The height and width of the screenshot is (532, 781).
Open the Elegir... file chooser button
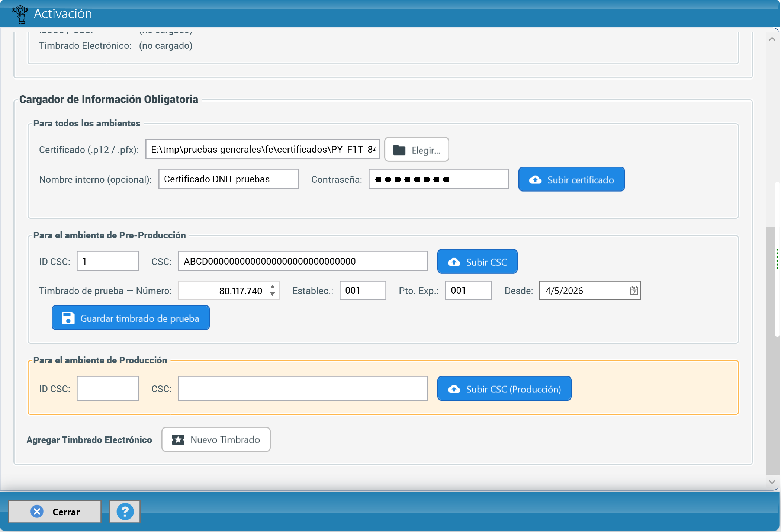tap(417, 150)
